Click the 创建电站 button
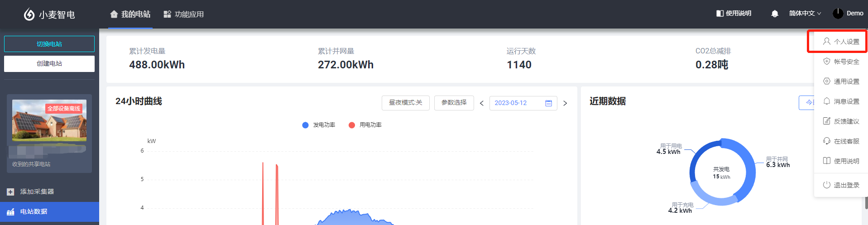The image size is (868, 225). coord(49,64)
